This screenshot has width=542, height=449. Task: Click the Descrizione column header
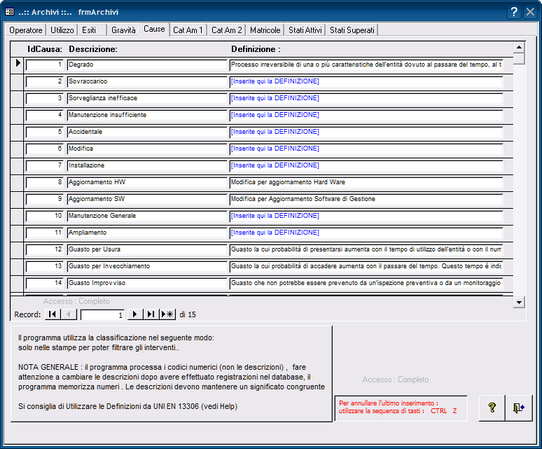click(x=93, y=49)
